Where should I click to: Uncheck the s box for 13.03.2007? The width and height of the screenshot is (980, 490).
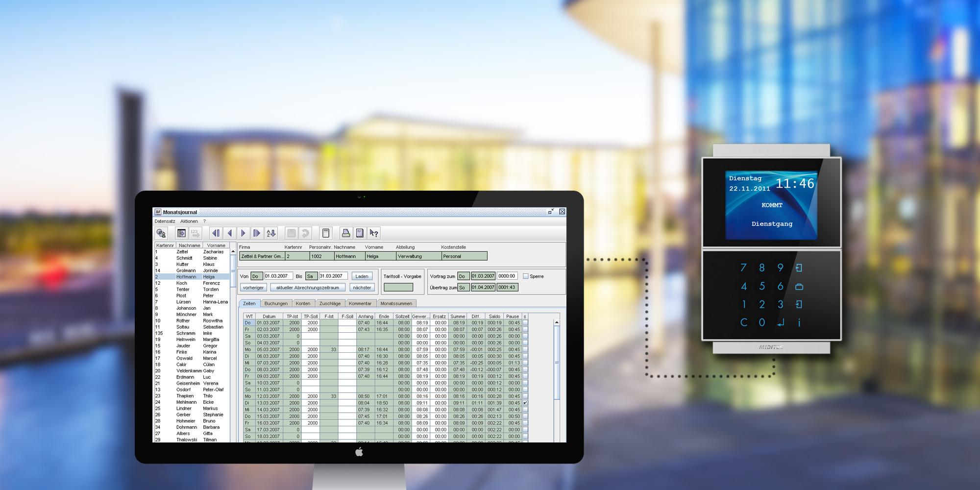click(x=525, y=403)
